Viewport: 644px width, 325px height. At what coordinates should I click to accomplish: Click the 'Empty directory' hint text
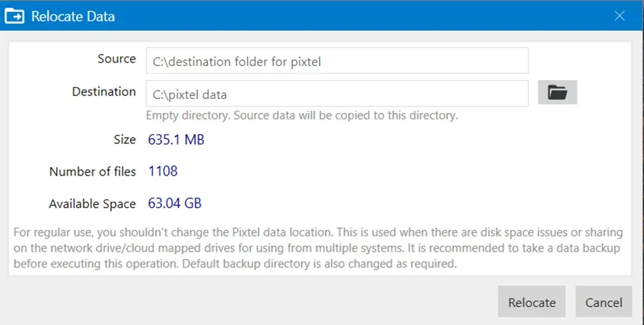[302, 116]
